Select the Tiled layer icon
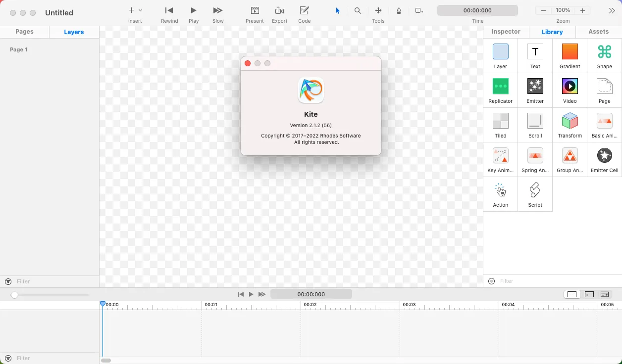Screen dimensions: 622x364 pos(500,121)
